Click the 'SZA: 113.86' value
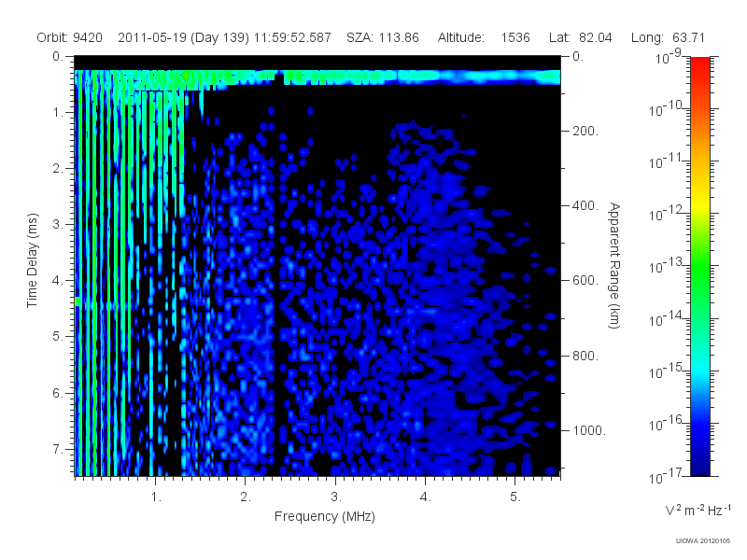The image size is (747, 560). click(x=383, y=37)
